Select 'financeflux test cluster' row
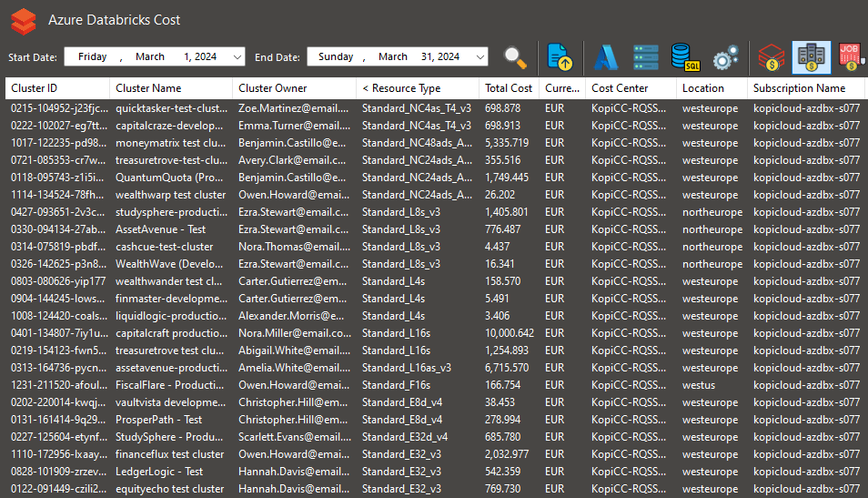 pos(434,454)
